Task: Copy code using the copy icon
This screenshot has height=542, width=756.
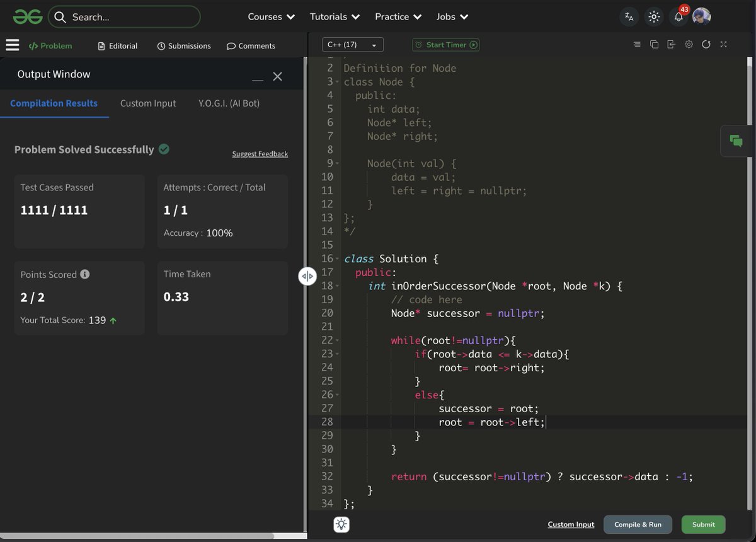Action: (x=654, y=45)
